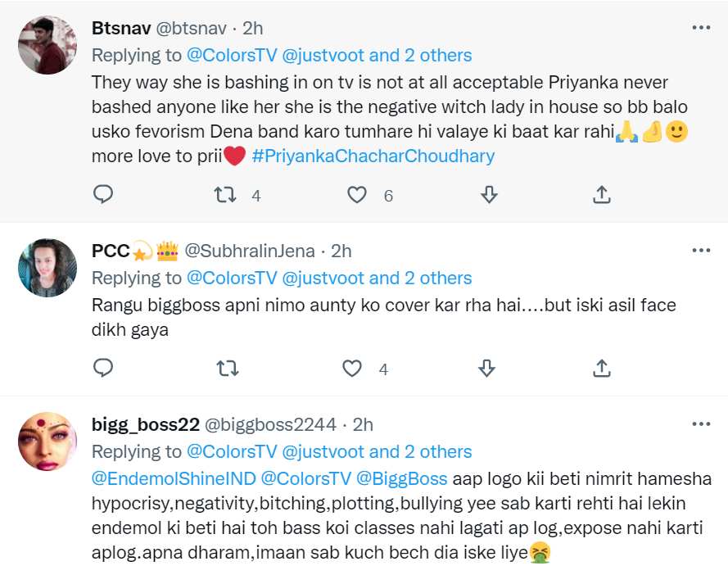The height and width of the screenshot is (575, 728).
Task: Open more options on bigg_boss22 tweet
Action: click(701, 424)
